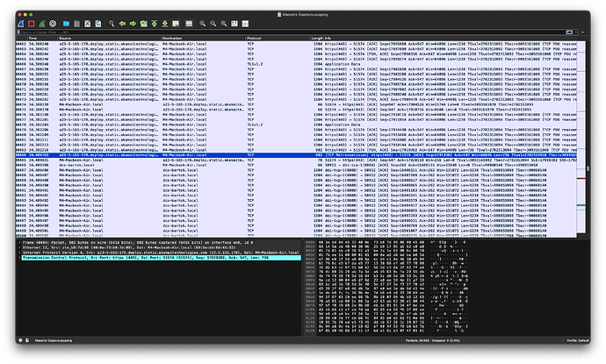Go back to previous packet with left green arrow
Viewport: 606px width, 364px height.
[122, 24]
